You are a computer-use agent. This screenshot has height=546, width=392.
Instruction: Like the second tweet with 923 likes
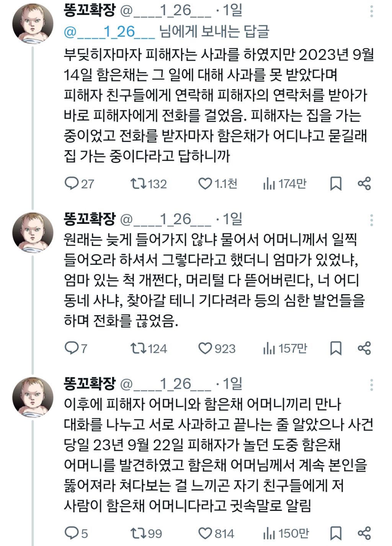tap(205, 348)
